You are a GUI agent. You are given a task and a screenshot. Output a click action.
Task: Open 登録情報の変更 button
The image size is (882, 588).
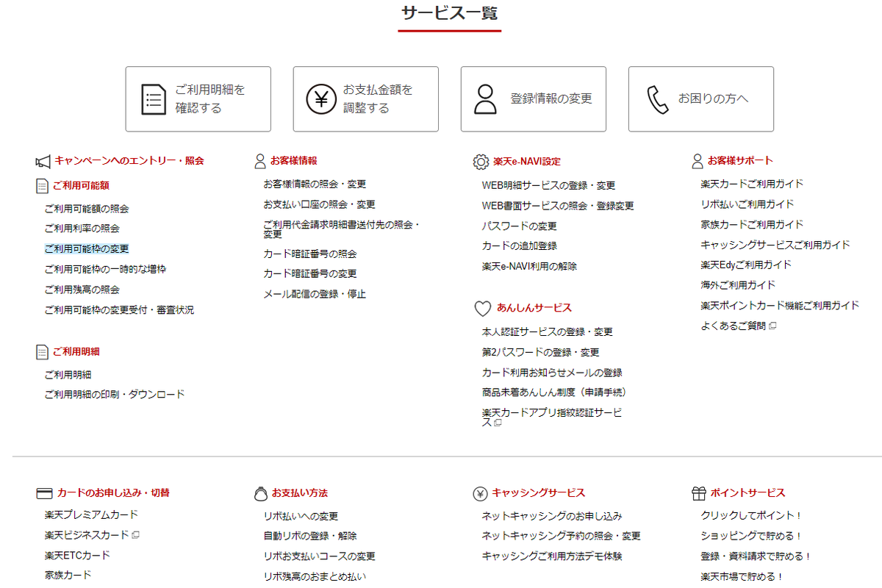(x=533, y=99)
